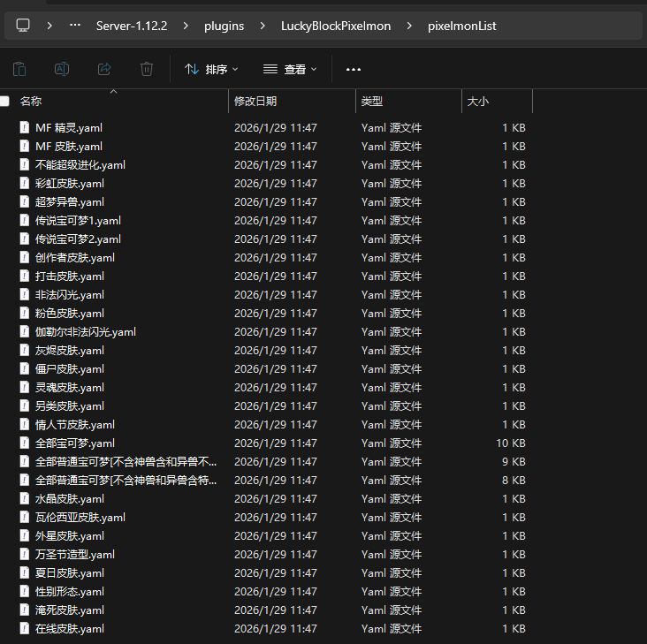Select the 传说宝可梦1.yaml file
The height and width of the screenshot is (644, 647).
tap(78, 221)
